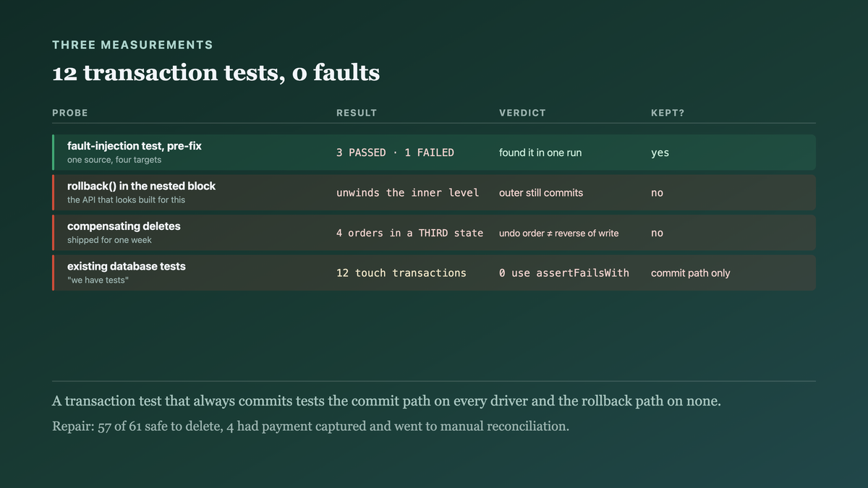
Task: Click 'the API that looks built for this'
Action: pyautogui.click(x=126, y=200)
